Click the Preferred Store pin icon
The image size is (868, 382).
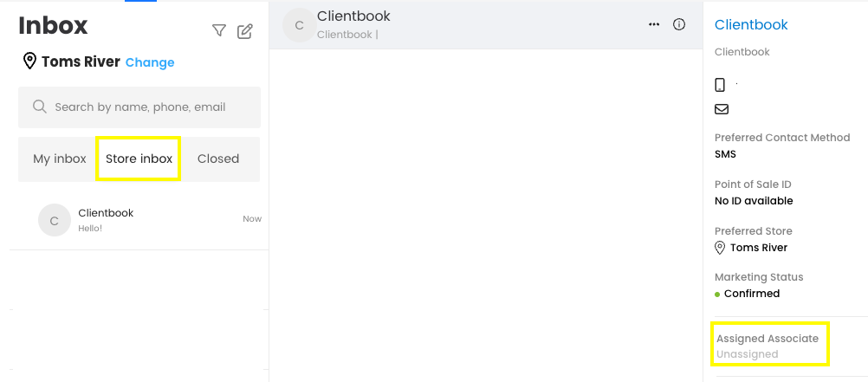coord(720,248)
